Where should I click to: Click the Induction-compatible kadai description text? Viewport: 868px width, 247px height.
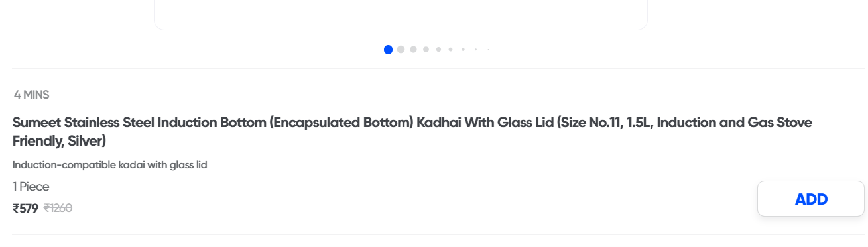click(x=110, y=164)
